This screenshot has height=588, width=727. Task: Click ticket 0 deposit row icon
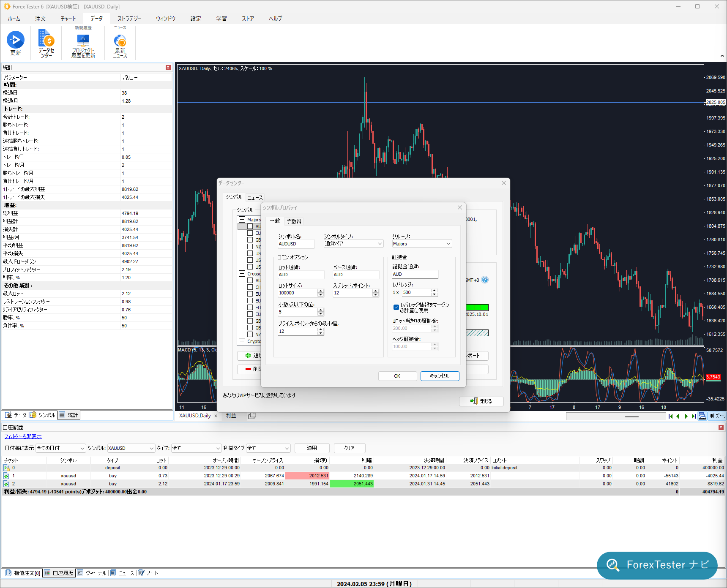pos(6,468)
